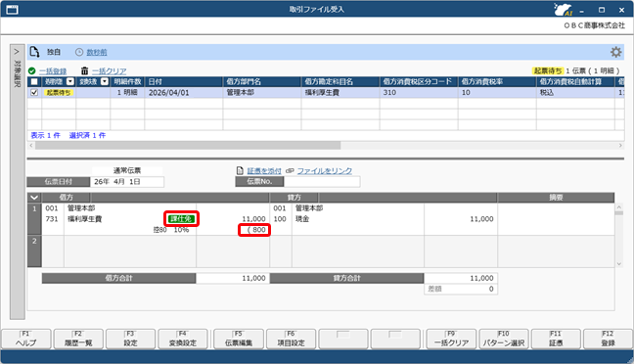Click the document icon beside 証憑を添付

pos(240,170)
